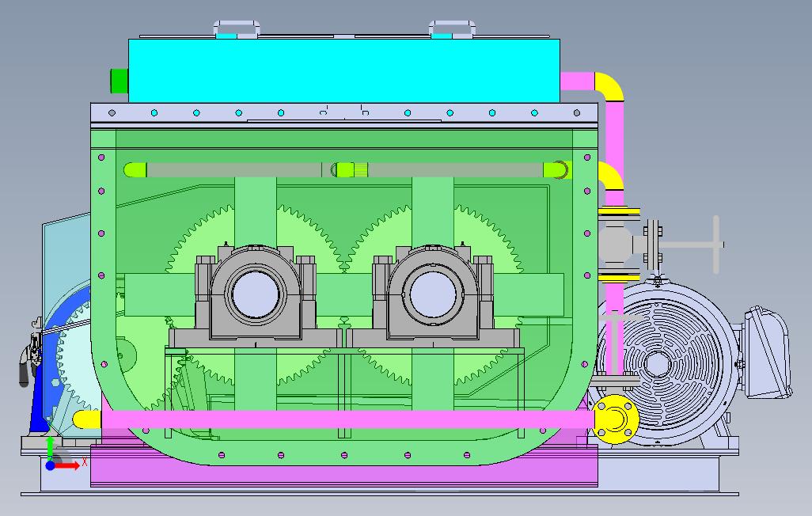Image resolution: width=812 pixels, height=516 pixels.
Task: Select the gray bolted top flange strip
Action: (x=343, y=113)
